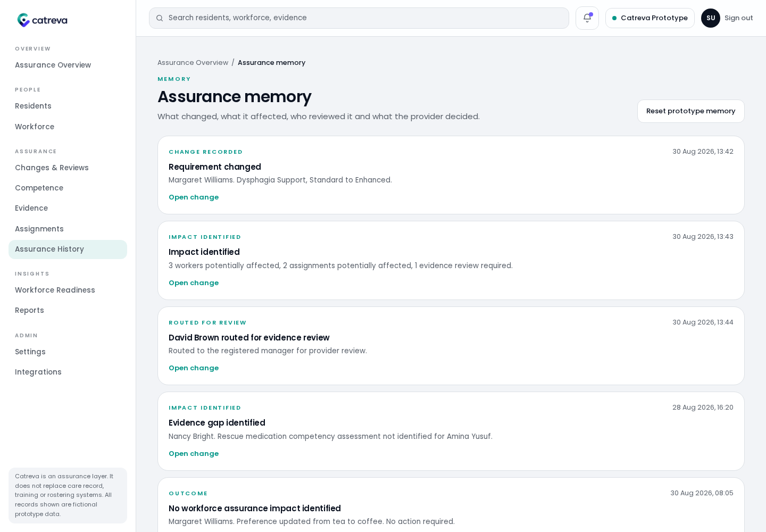The width and height of the screenshot is (766, 532).
Task: Select Assurance History in sidebar
Action: [x=68, y=250]
